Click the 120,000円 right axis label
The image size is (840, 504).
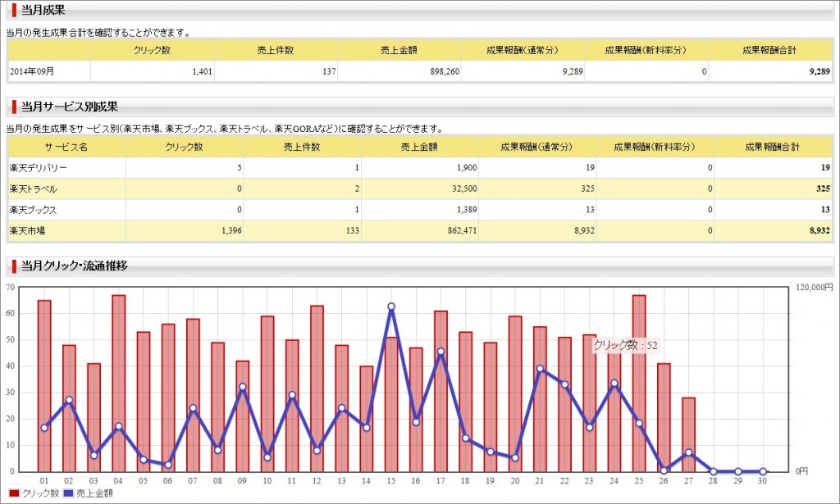coord(815,288)
